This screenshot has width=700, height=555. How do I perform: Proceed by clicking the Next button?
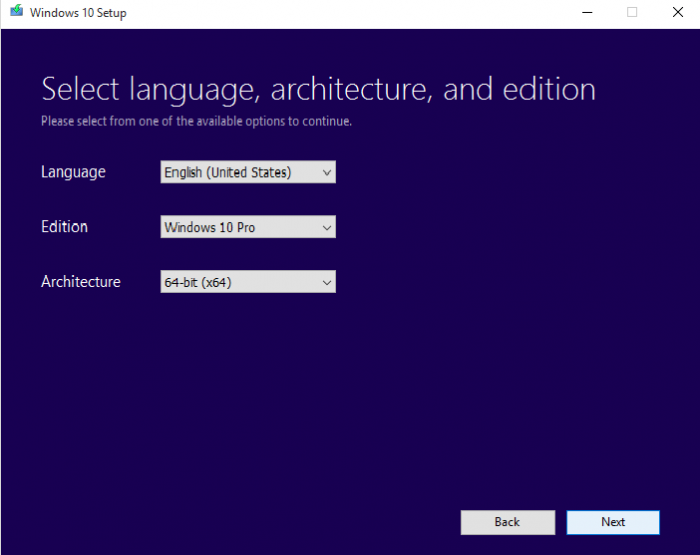[x=613, y=522]
